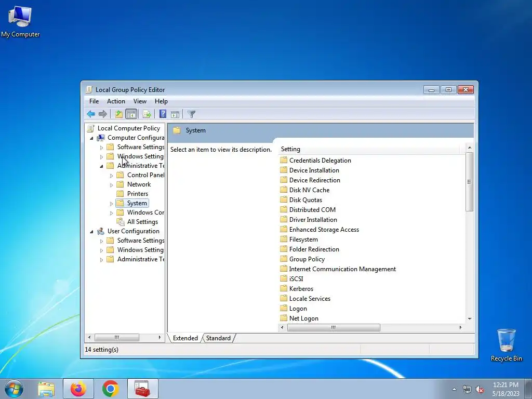
Task: Click the settings list vertical scrollbar thumb
Action: pyautogui.click(x=469, y=182)
